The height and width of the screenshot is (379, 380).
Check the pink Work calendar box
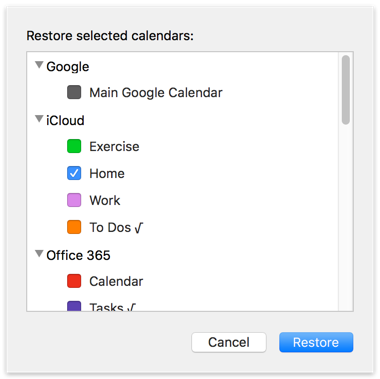(74, 200)
